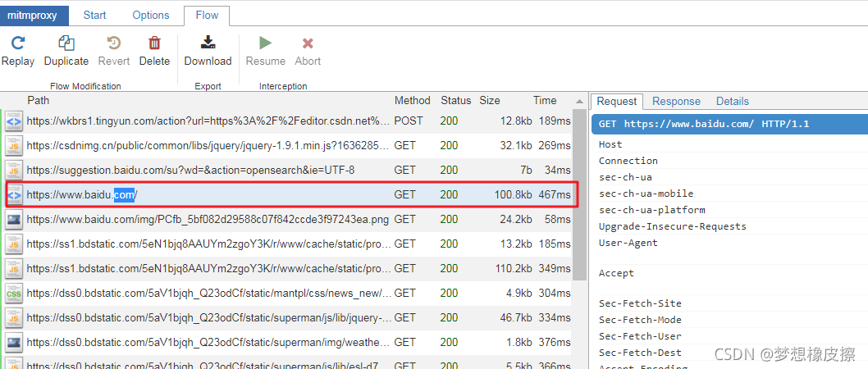Click the JS icon of the suggestion.baidu.com flow

14,170
